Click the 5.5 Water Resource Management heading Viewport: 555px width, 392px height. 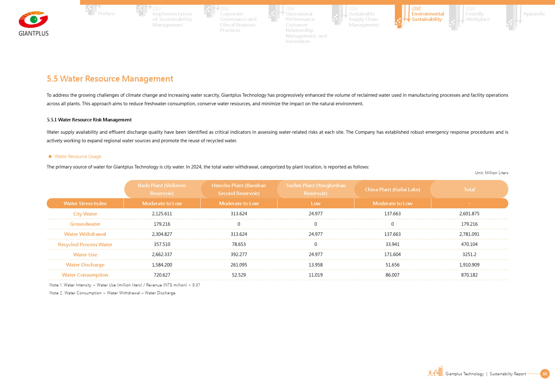click(x=110, y=79)
